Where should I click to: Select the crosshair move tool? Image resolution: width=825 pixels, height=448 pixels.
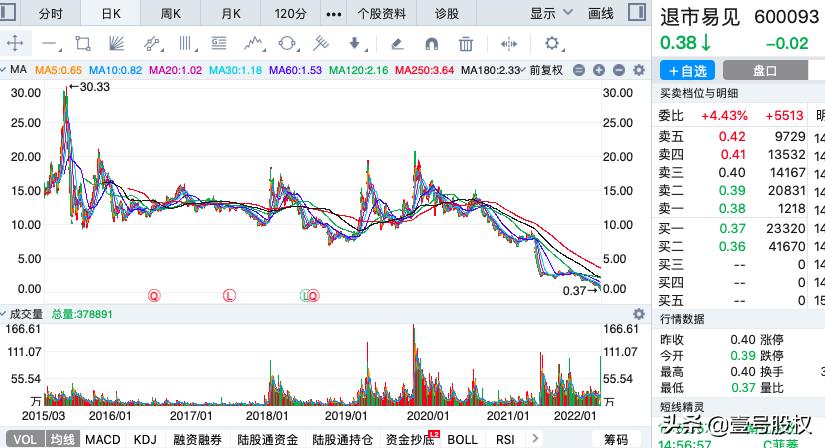coord(15,43)
